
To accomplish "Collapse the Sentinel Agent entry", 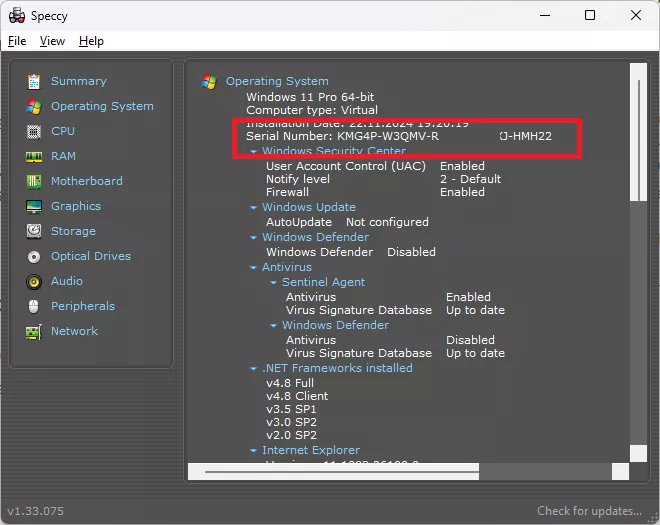I will (273, 283).
